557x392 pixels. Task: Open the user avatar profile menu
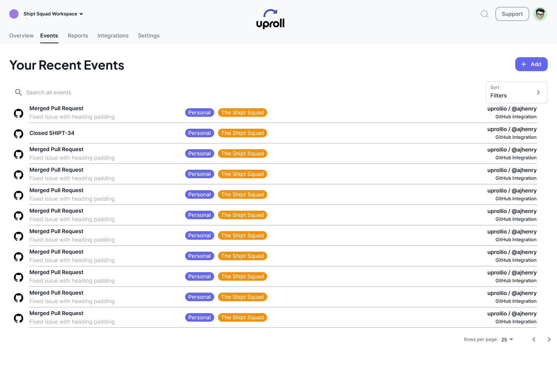coord(540,14)
